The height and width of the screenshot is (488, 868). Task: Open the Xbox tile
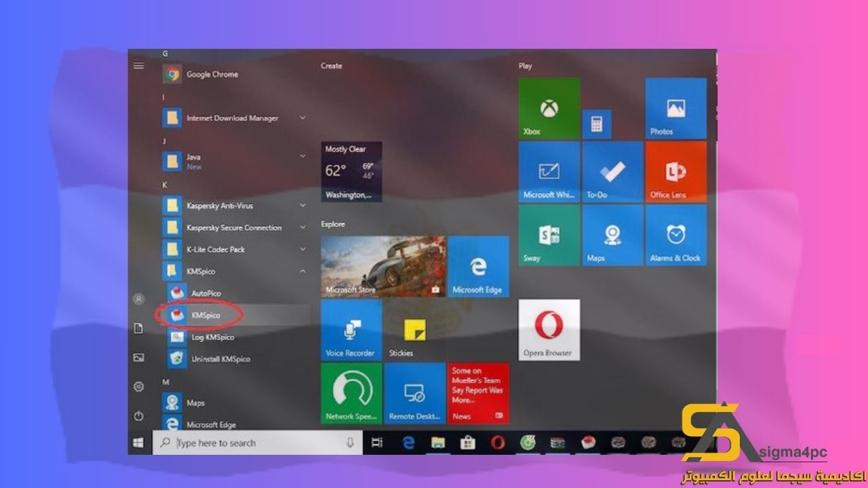click(x=549, y=108)
